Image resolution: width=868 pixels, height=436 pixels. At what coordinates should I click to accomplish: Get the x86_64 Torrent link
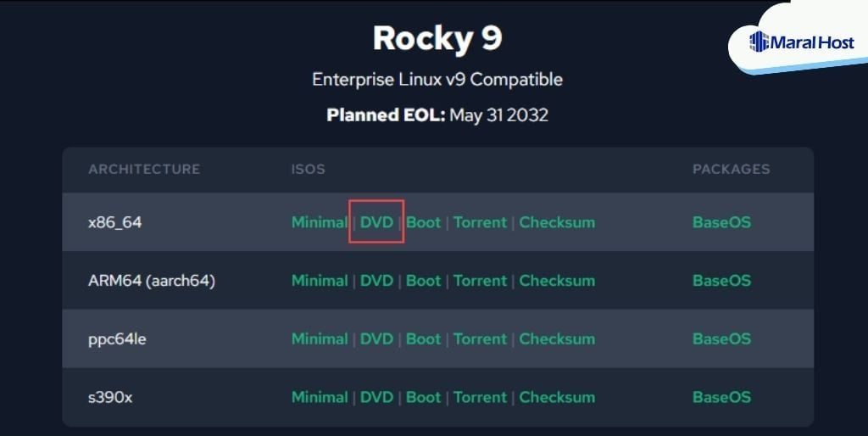480,222
